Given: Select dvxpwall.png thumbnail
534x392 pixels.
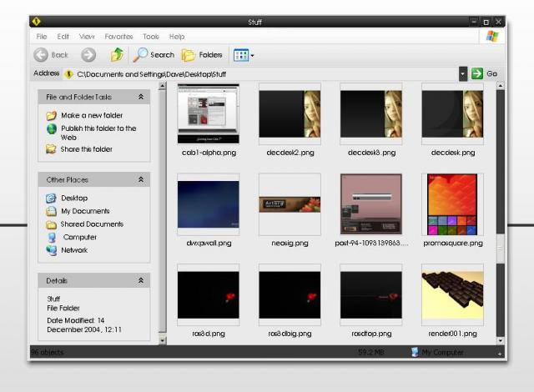Looking at the screenshot, I should click(209, 204).
